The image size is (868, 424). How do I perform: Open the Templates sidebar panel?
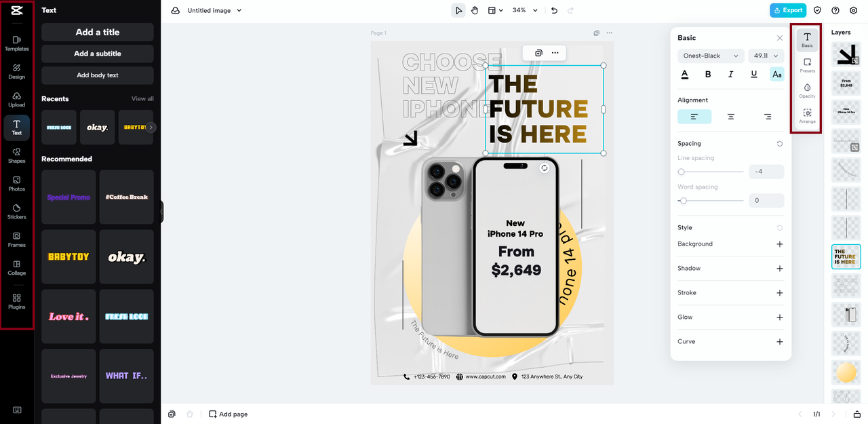coord(17,43)
